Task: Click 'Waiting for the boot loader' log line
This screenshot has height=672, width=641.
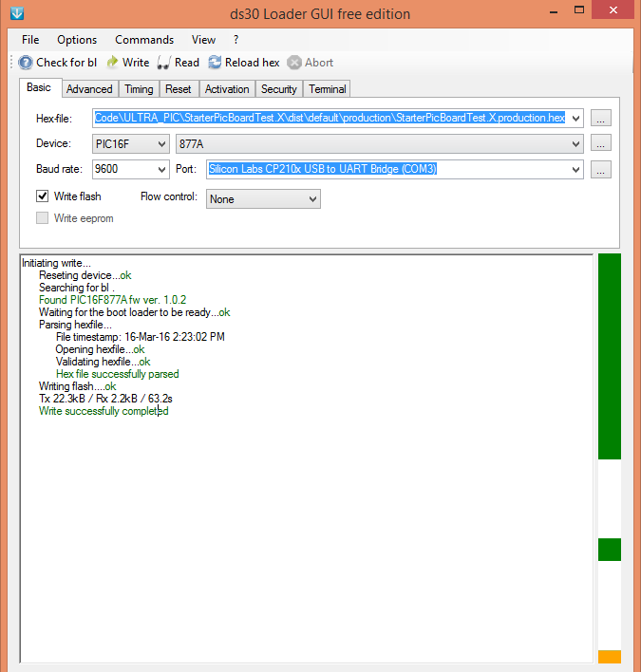Action: (x=135, y=312)
